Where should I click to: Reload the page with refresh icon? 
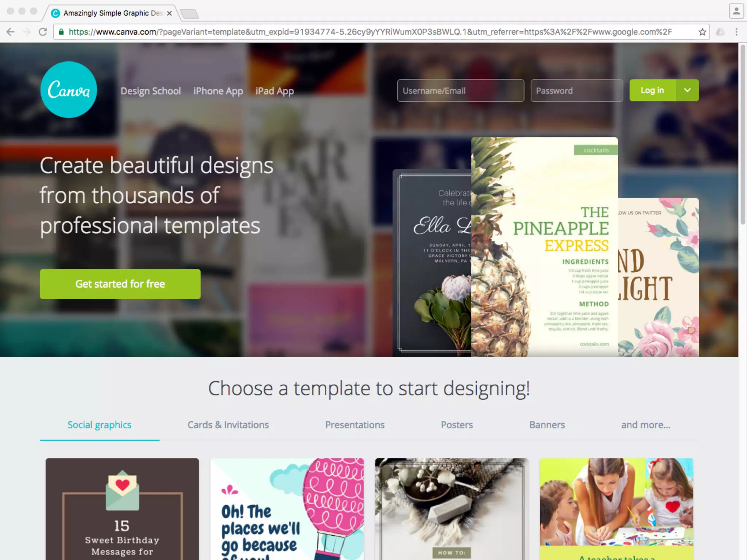[x=43, y=32]
